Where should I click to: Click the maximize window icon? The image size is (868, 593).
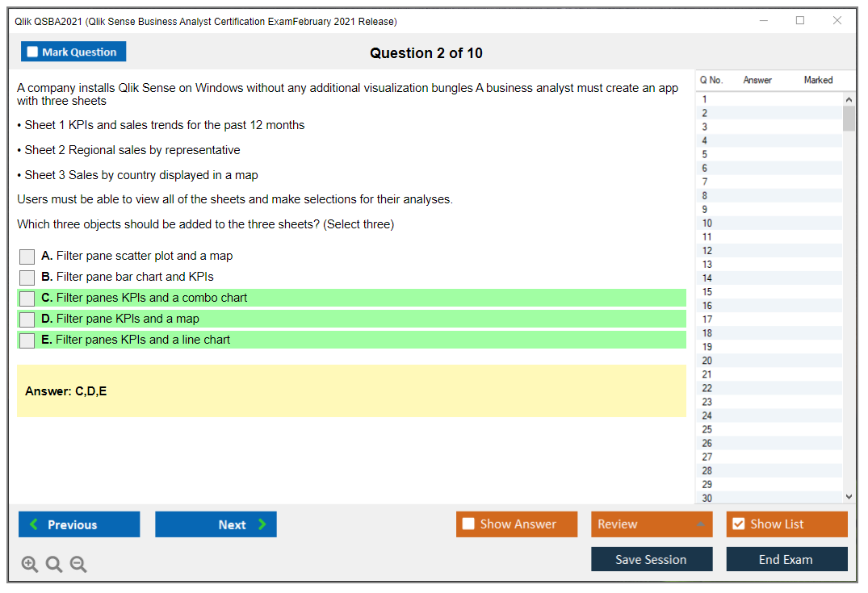pyautogui.click(x=800, y=21)
